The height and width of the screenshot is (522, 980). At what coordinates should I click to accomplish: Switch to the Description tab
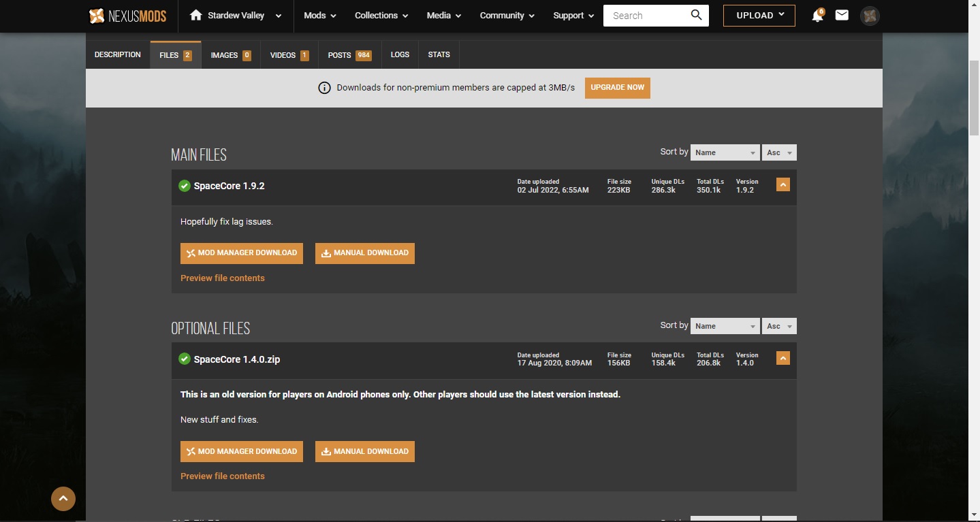point(118,54)
